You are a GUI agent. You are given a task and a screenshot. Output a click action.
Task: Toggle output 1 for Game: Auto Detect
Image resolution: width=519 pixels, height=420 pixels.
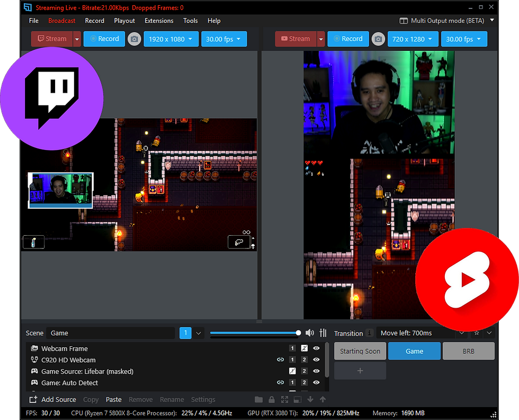[x=292, y=382]
